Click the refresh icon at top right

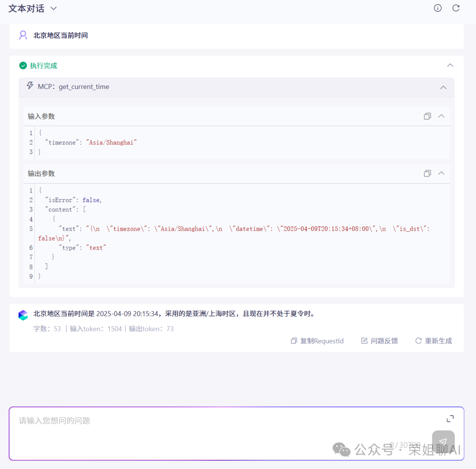(456, 8)
